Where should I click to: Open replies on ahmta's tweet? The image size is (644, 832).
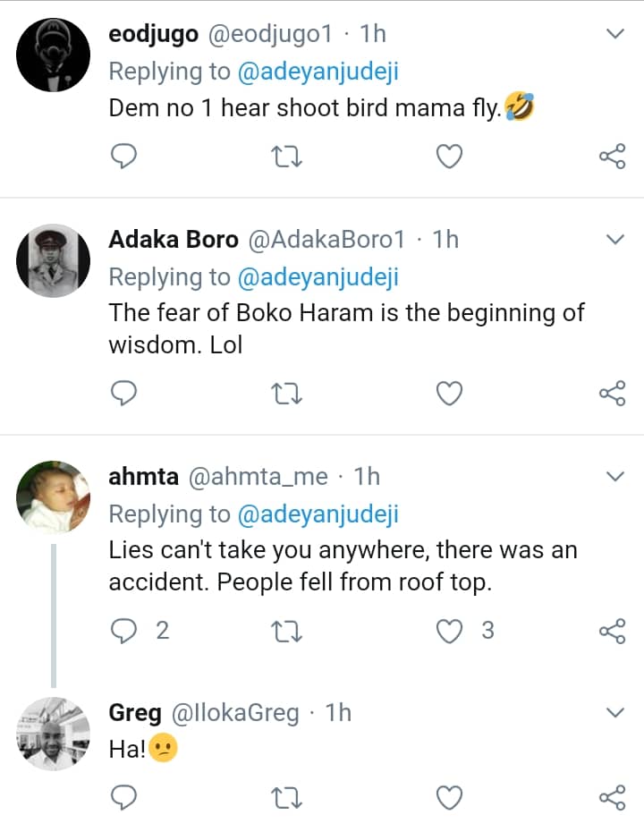coord(124,631)
